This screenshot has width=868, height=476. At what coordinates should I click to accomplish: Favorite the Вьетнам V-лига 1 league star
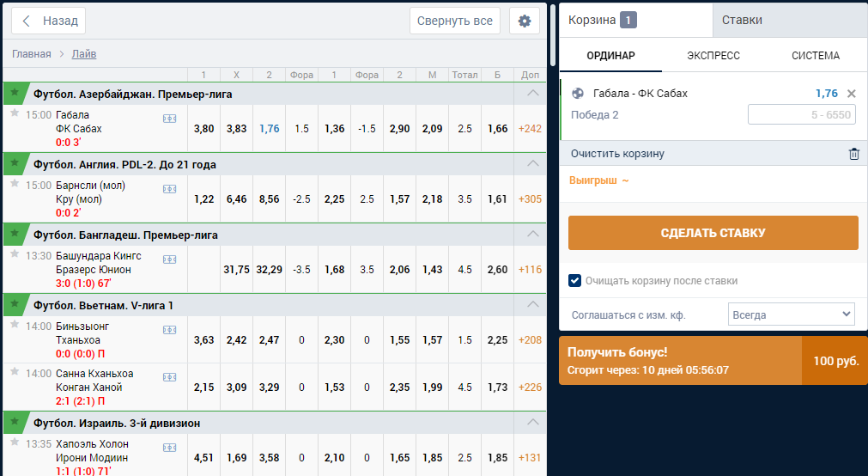(x=15, y=303)
